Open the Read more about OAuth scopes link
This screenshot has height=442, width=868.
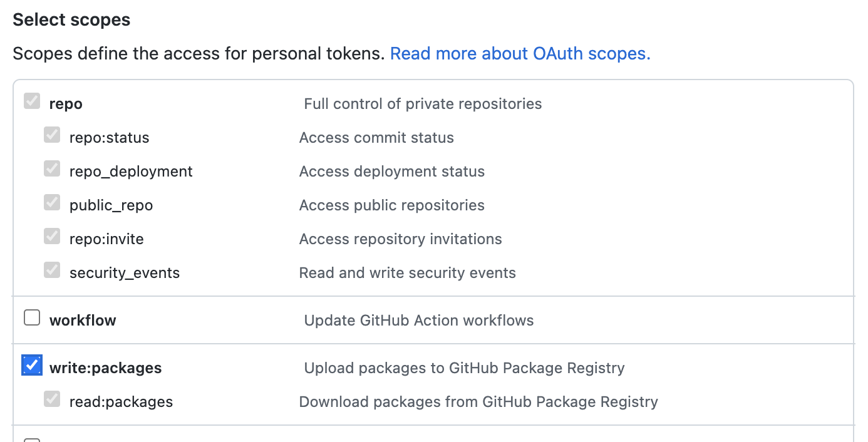520,54
